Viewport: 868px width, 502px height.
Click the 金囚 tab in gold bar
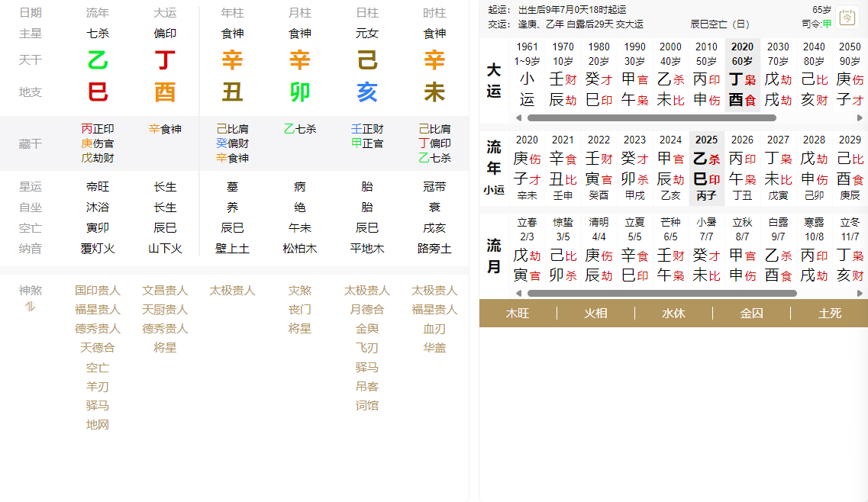click(751, 313)
